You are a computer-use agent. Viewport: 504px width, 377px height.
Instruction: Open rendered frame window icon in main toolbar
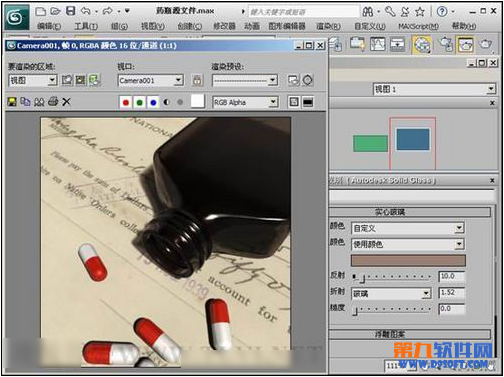pyautogui.click(x=466, y=44)
